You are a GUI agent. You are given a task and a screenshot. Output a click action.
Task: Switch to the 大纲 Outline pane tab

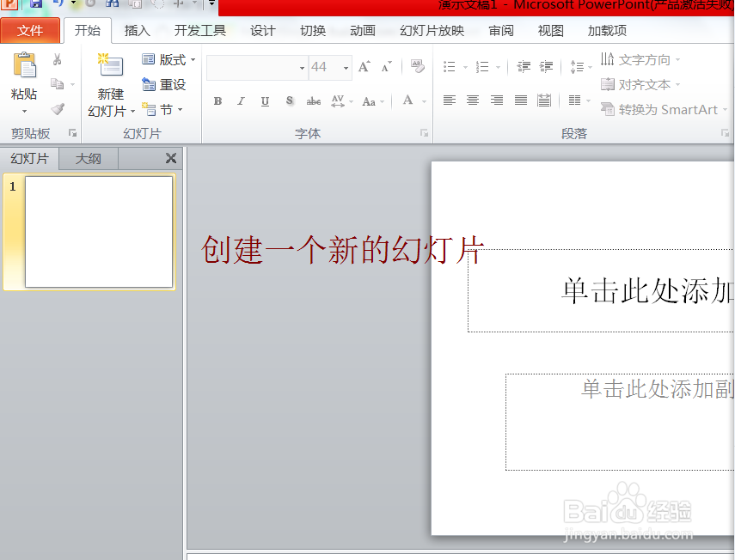coord(89,159)
